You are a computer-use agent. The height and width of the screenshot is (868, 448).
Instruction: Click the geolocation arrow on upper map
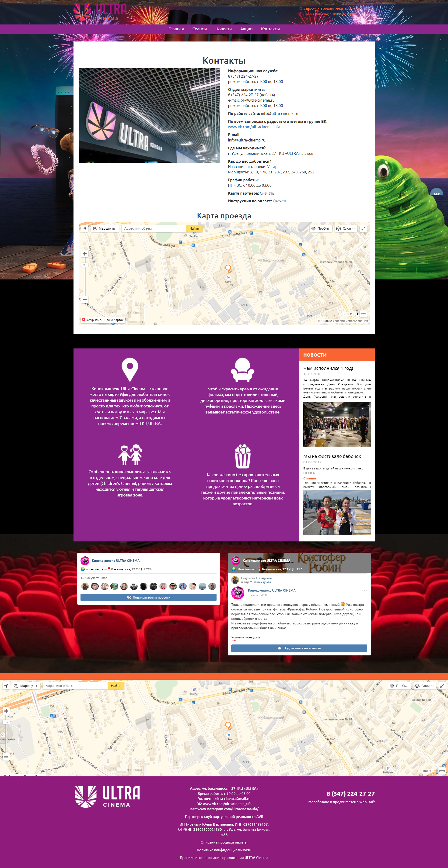coord(85,228)
